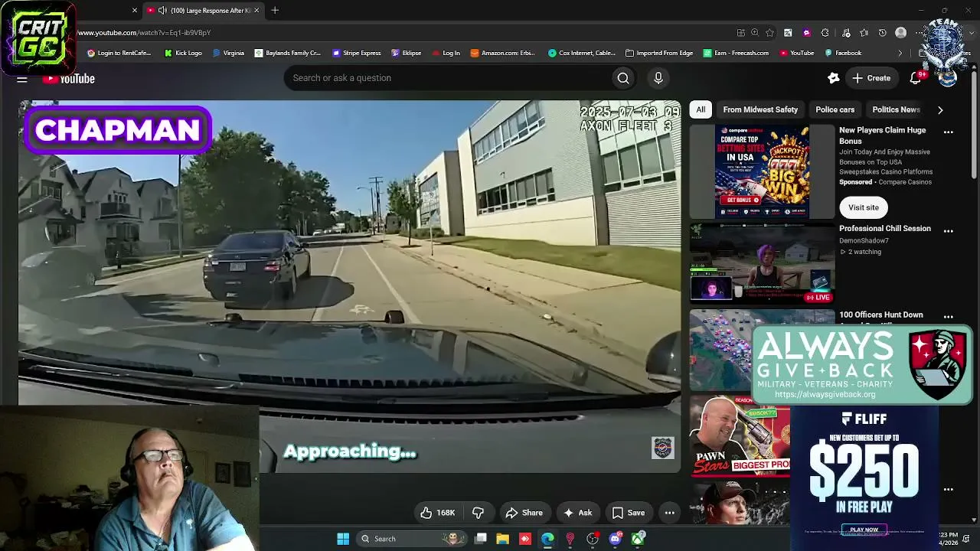Open the YouTube guide hamburger menu
Screen dimensions: 980x551
click(22, 79)
